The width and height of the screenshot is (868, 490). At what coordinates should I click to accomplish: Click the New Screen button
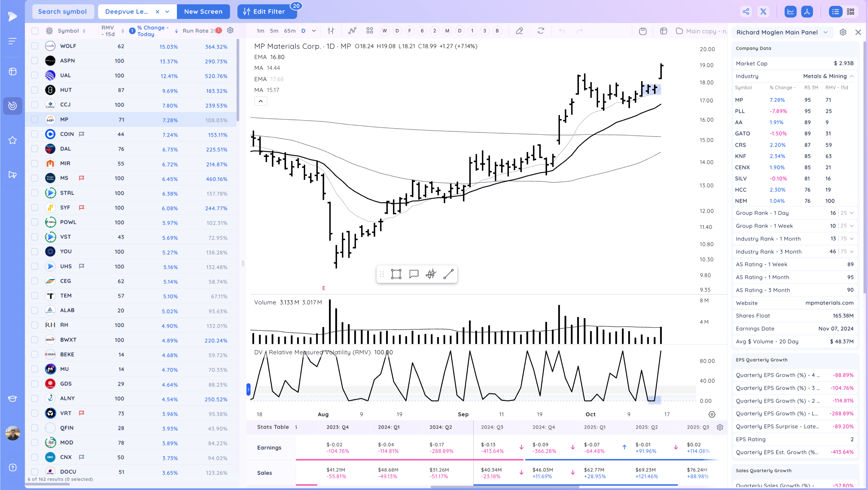(203, 12)
